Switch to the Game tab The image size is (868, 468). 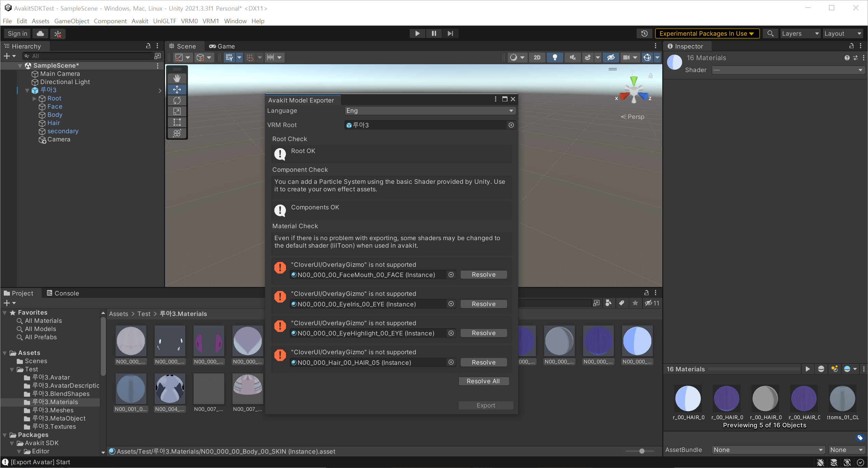point(222,46)
